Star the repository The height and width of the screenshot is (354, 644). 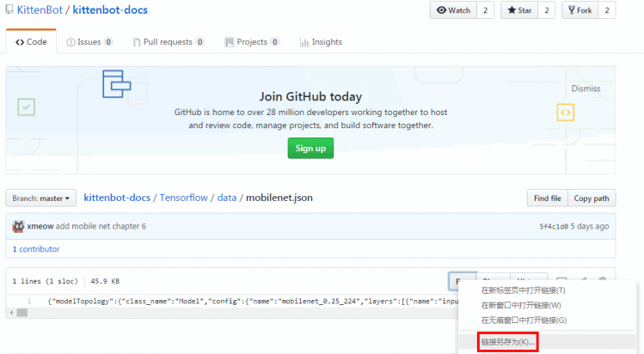click(x=519, y=10)
